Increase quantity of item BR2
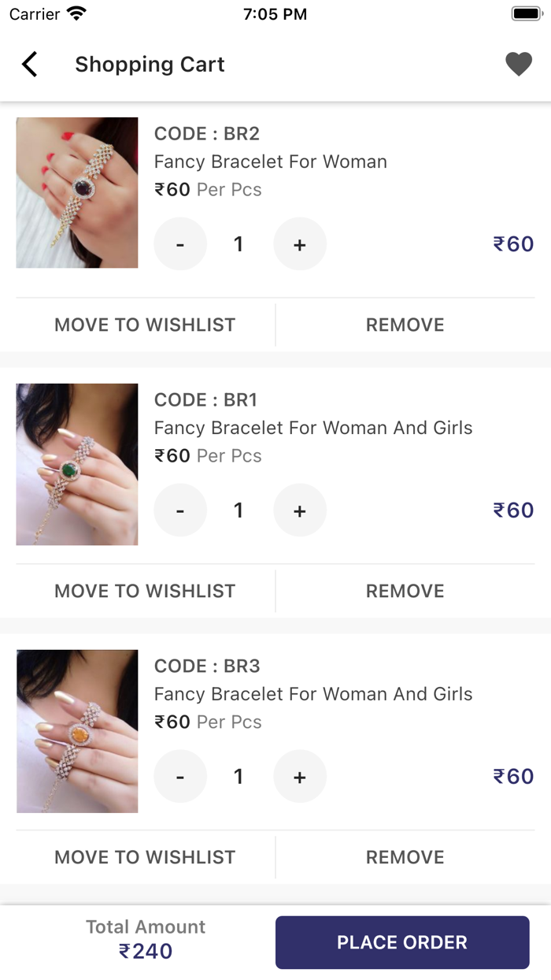 pyautogui.click(x=300, y=244)
